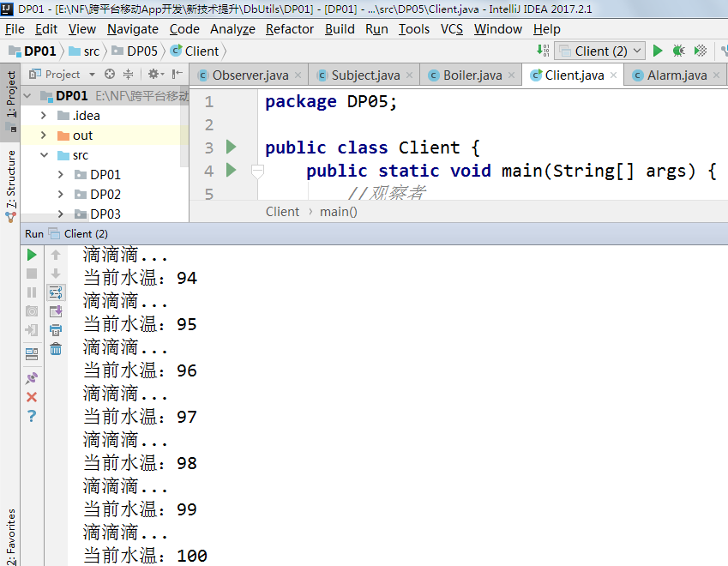Restore layout icon in Run panel
Viewport: 728px width, 566px height.
[32, 354]
